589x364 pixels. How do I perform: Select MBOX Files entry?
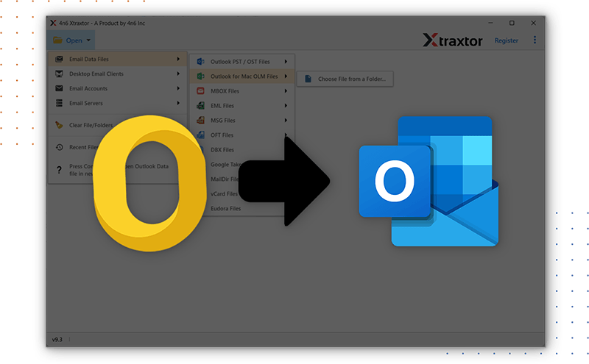coord(241,90)
